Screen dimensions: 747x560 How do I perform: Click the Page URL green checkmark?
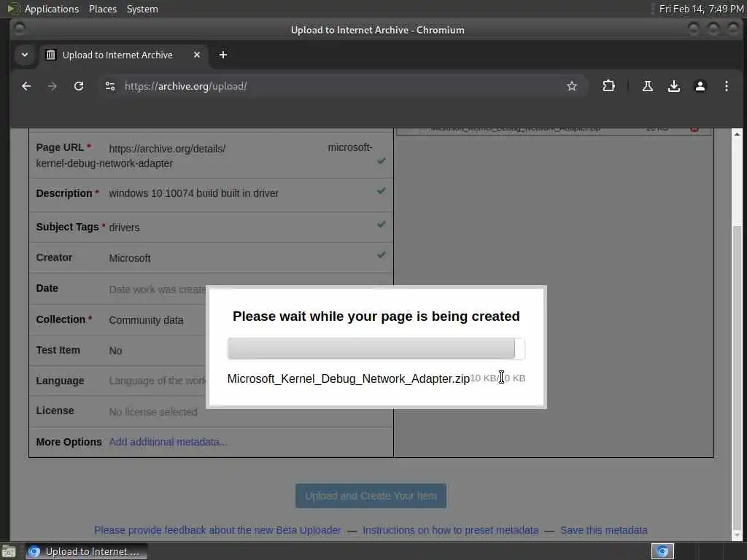pyautogui.click(x=381, y=161)
